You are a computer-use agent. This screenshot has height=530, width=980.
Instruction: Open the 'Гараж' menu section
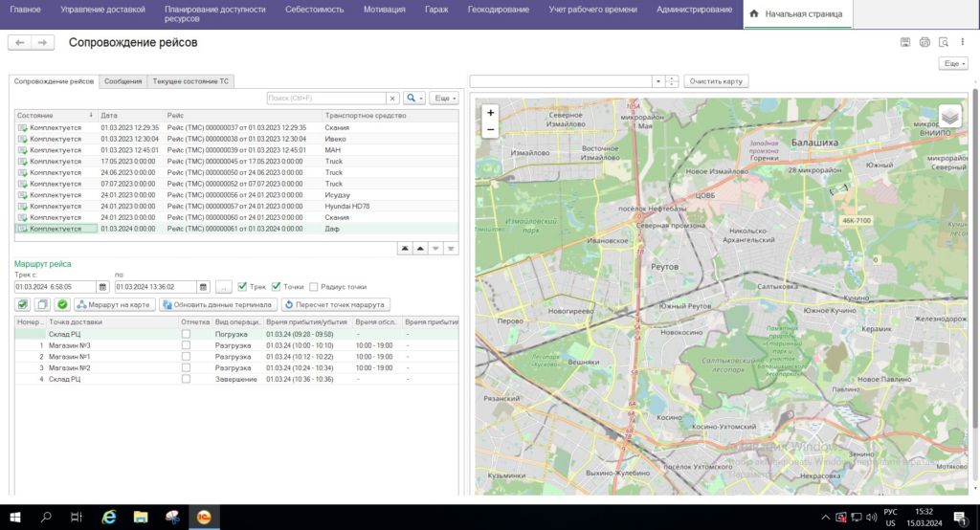[x=436, y=9]
